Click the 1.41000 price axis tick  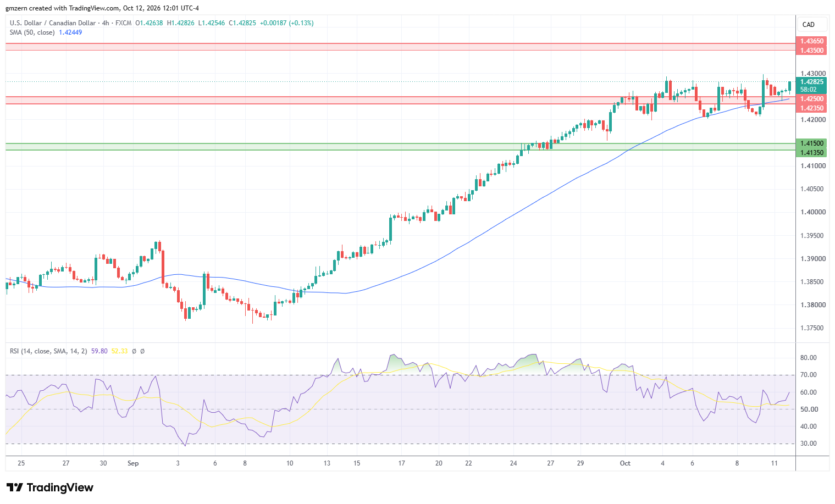pyautogui.click(x=813, y=166)
